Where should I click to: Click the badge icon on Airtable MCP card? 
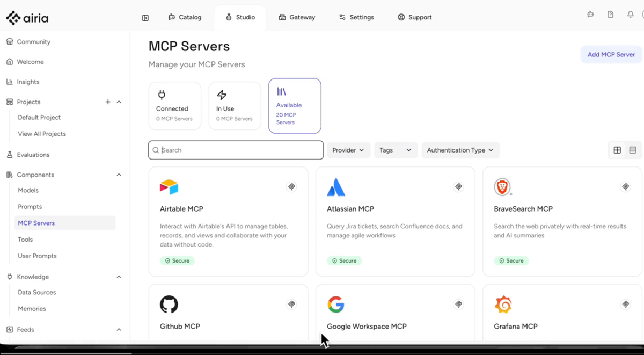click(291, 187)
